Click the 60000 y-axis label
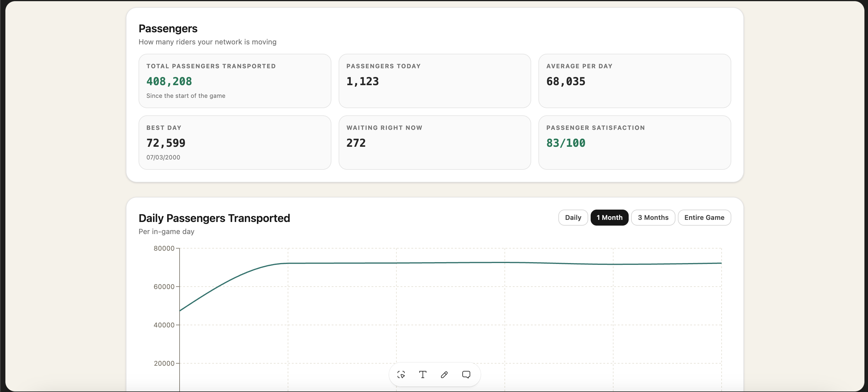868x392 pixels. point(164,287)
